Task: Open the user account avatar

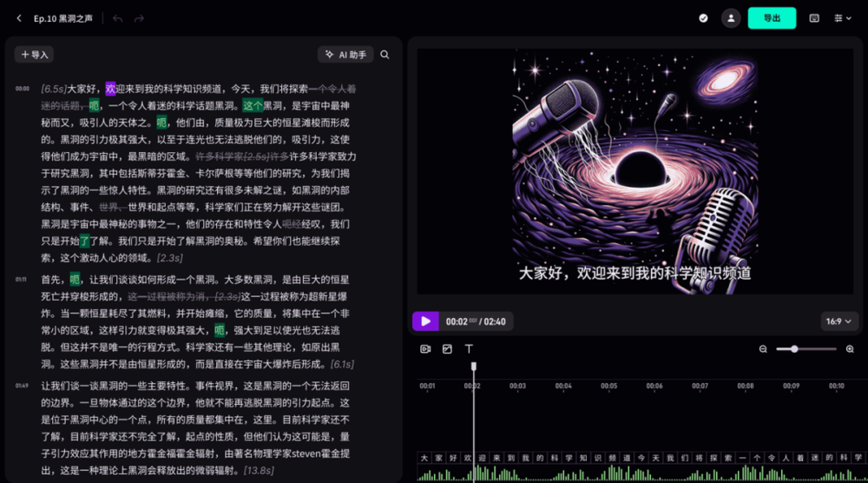Action: 732,18
